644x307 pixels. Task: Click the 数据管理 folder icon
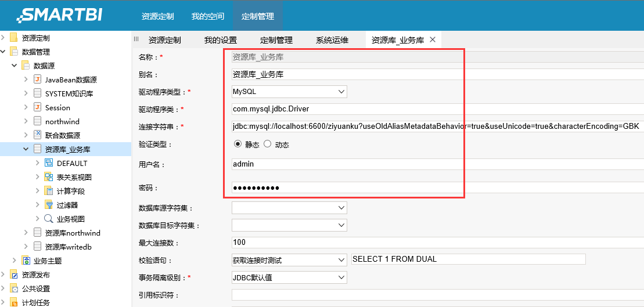click(x=14, y=52)
